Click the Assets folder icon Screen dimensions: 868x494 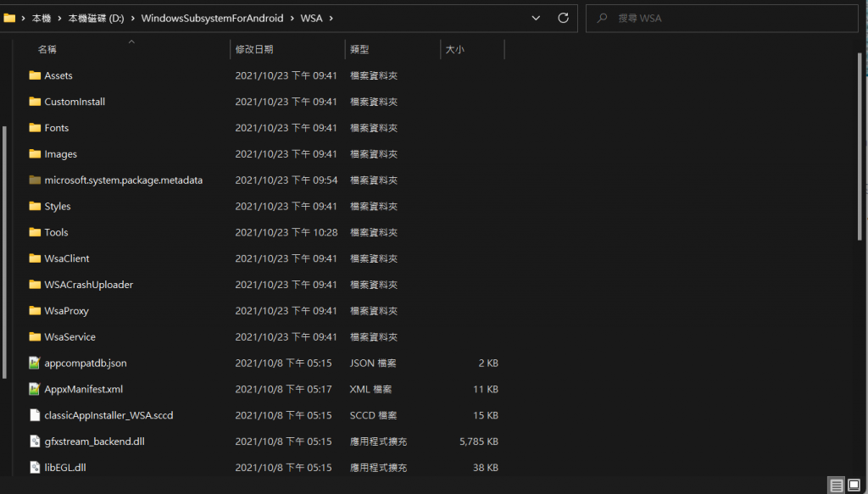click(x=35, y=75)
